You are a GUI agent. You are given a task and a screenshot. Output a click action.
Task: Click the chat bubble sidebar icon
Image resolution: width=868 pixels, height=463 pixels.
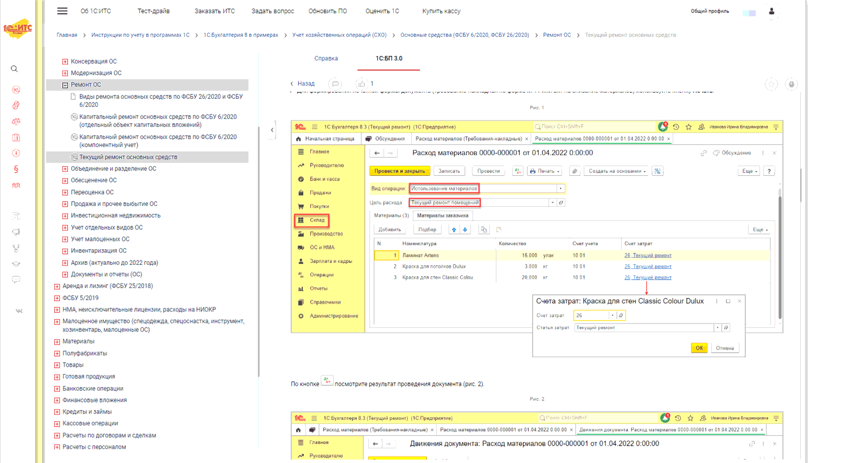pos(16,280)
